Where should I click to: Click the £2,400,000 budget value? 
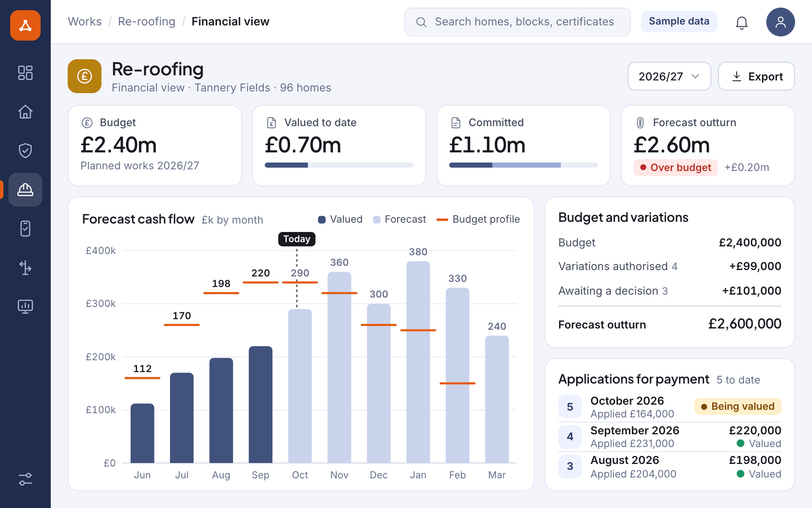(750, 243)
